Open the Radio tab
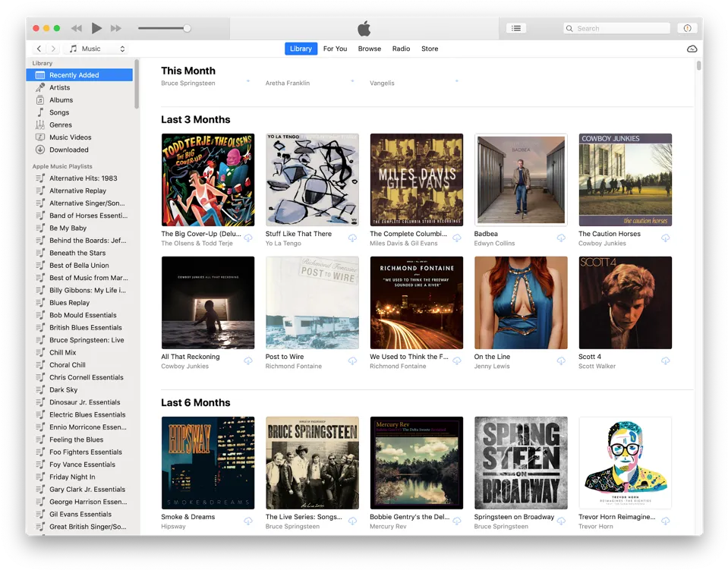 coord(401,49)
